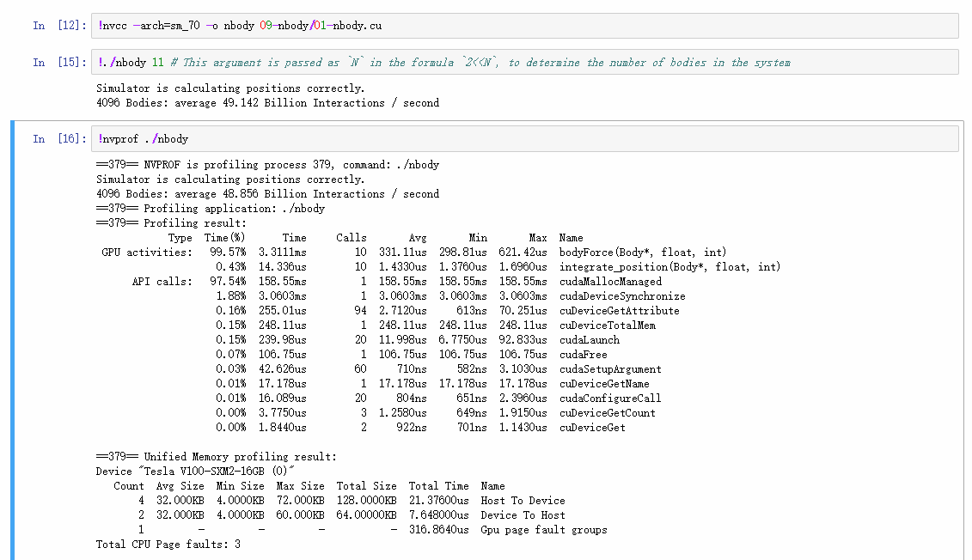The width and height of the screenshot is (972, 560).
Task: Click the 99.57% GPU time percentage
Action: point(228,253)
